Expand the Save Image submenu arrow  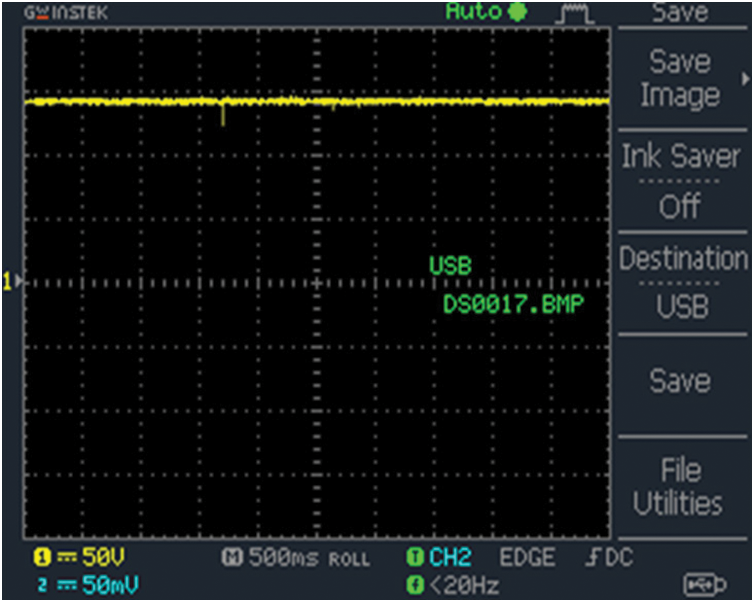(745, 78)
